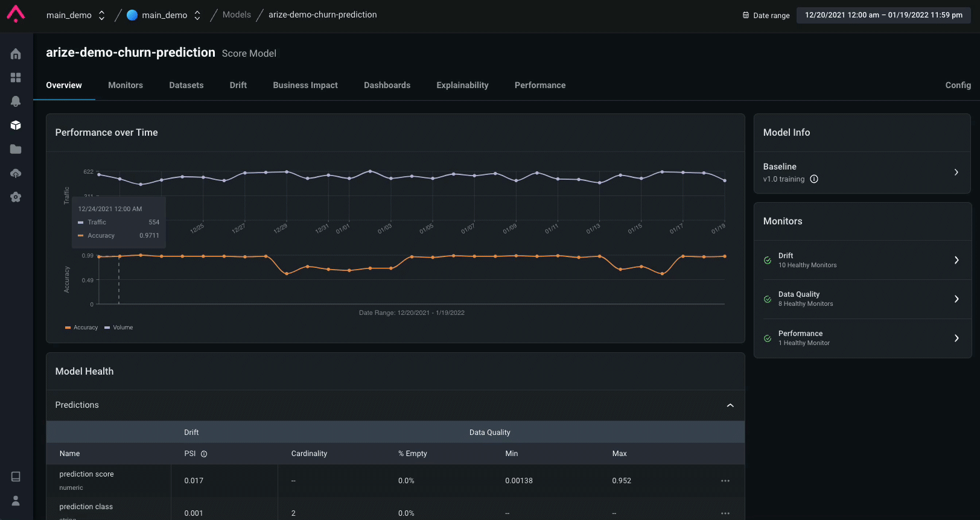Screen dimensions: 980x520
Task: Click the PSI value 0.001
Action: [x=194, y=513]
